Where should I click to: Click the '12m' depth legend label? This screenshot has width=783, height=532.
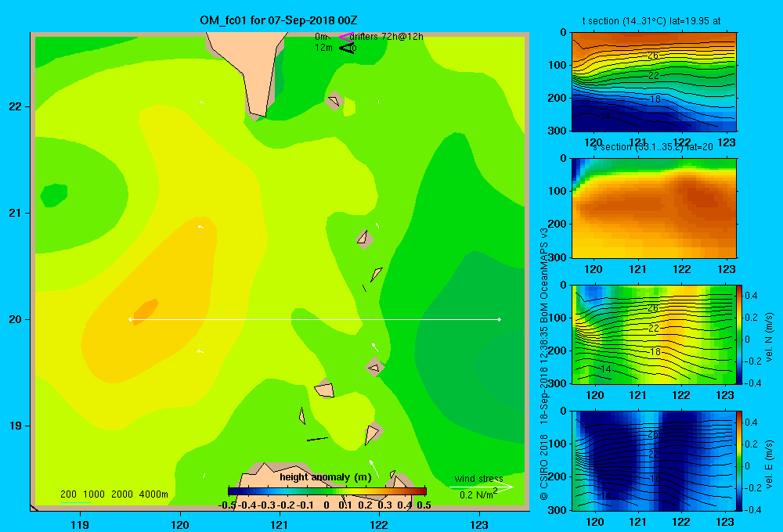pyautogui.click(x=323, y=48)
